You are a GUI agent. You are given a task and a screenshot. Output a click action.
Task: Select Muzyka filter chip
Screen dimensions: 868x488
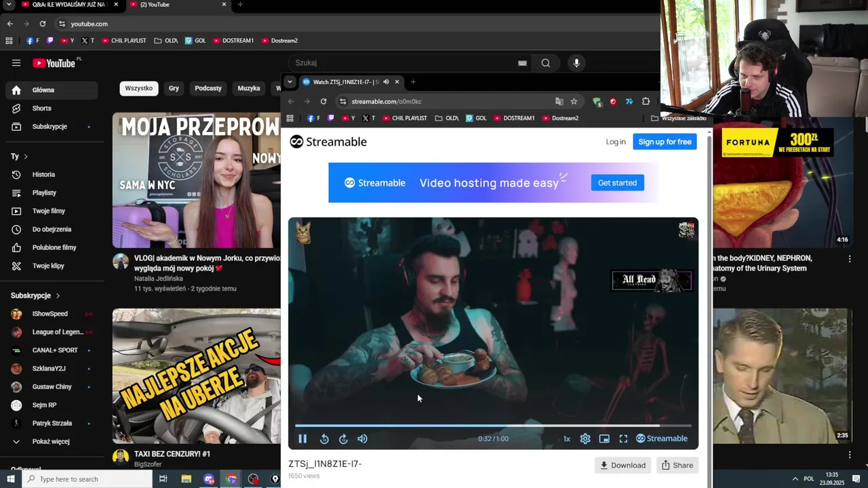pyautogui.click(x=249, y=88)
